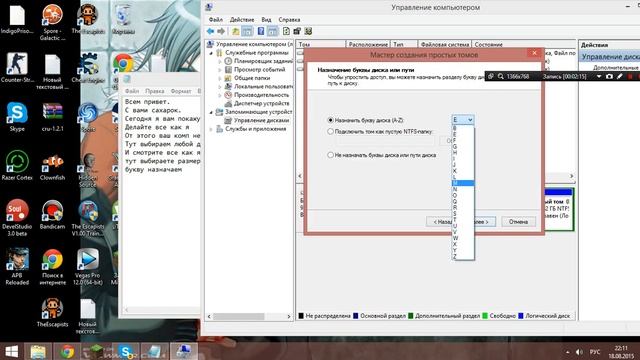Open the Windows Start button
Image resolution: width=640 pixels, height=360 pixels.
click(11, 351)
